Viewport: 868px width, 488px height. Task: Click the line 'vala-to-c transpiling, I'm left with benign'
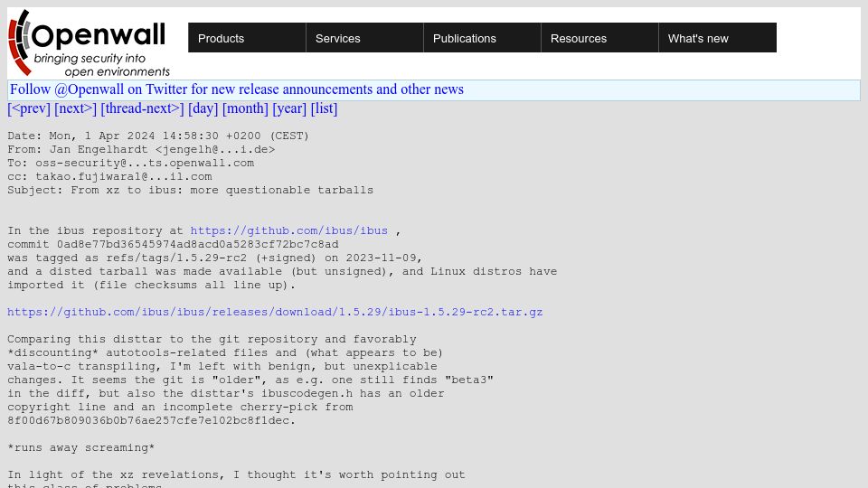pyautogui.click(x=222, y=366)
